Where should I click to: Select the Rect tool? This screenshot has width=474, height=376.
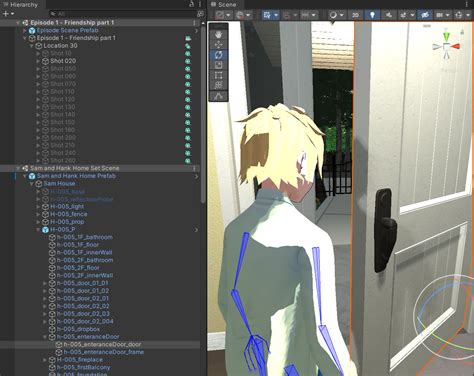point(218,75)
